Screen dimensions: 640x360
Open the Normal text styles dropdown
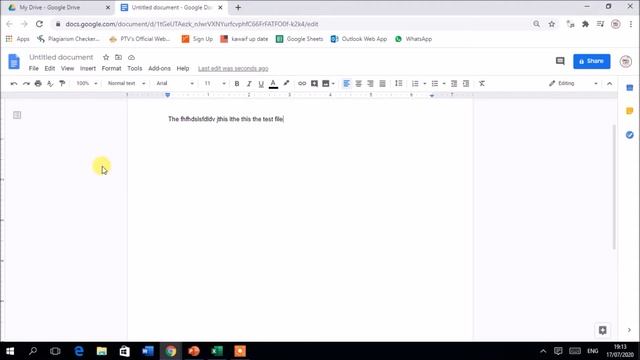point(126,83)
